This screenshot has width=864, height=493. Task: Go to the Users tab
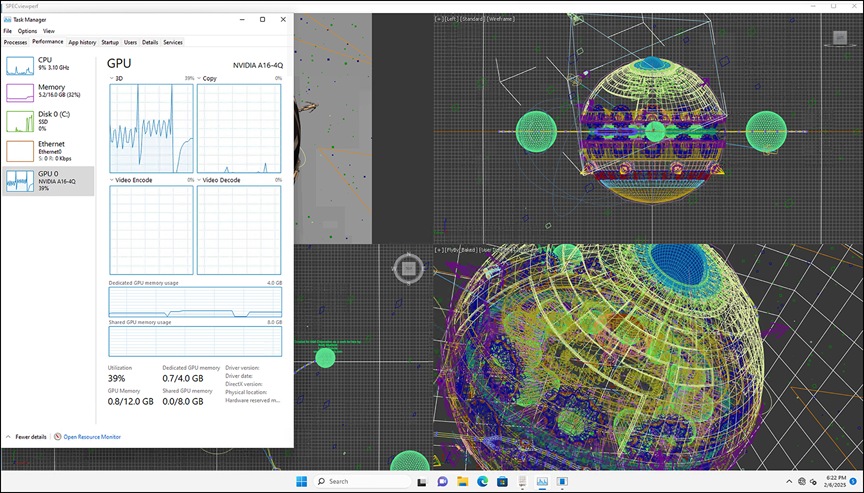pyautogui.click(x=130, y=42)
